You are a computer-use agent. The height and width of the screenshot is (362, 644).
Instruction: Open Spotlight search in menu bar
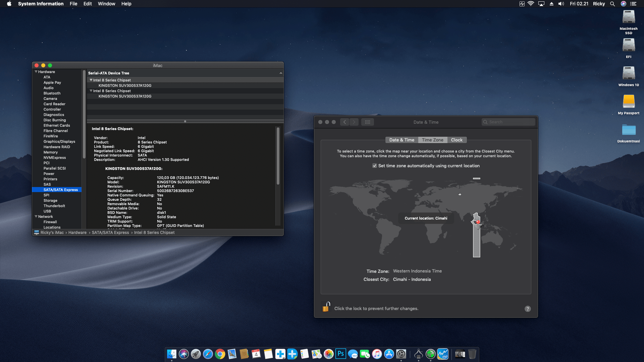(612, 4)
